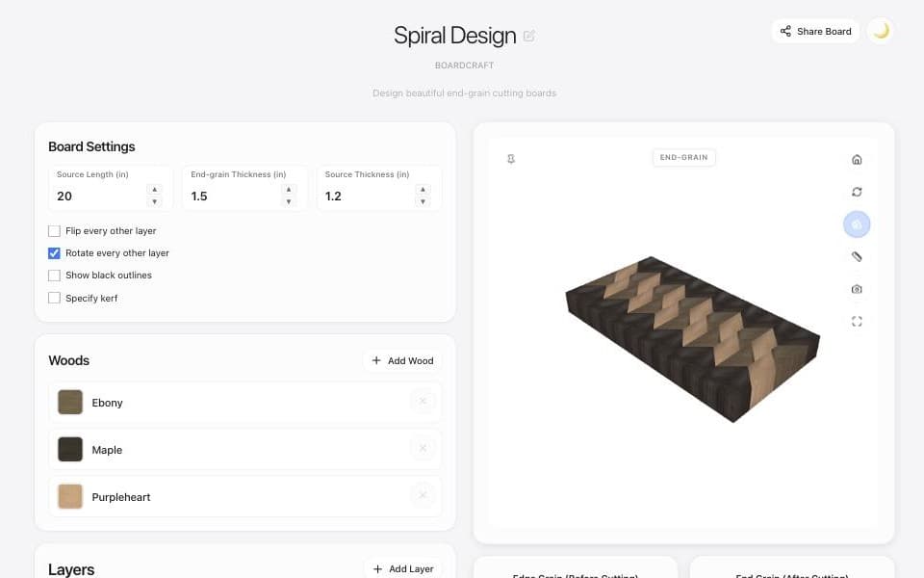Click the pin icon in preview panel
Viewport: 924px width, 578px height.
[511, 159]
